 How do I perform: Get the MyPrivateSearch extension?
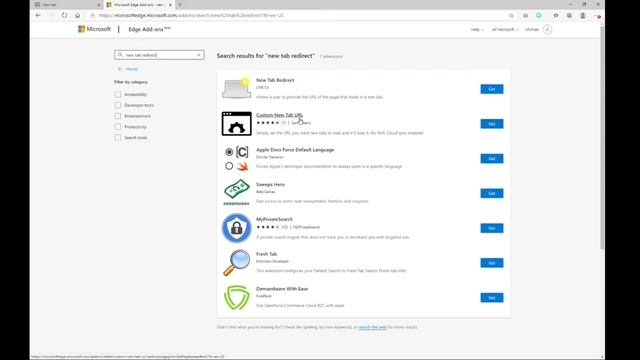491,228
